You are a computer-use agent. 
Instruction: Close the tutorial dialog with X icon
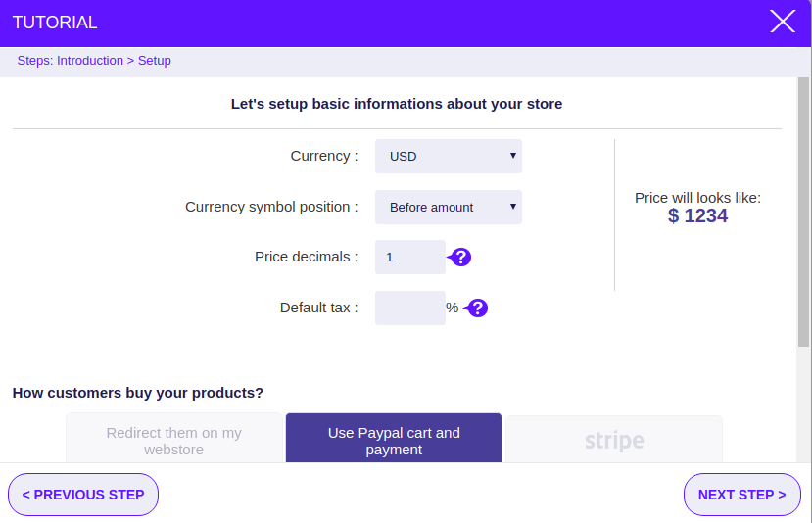[782, 22]
